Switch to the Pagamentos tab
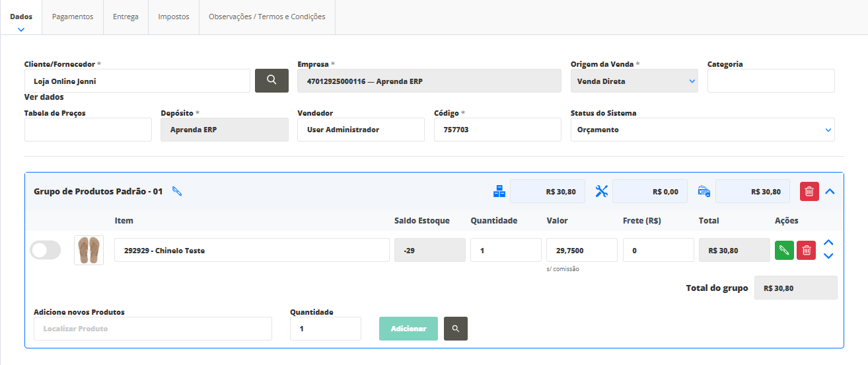868x365 pixels. coord(73,17)
